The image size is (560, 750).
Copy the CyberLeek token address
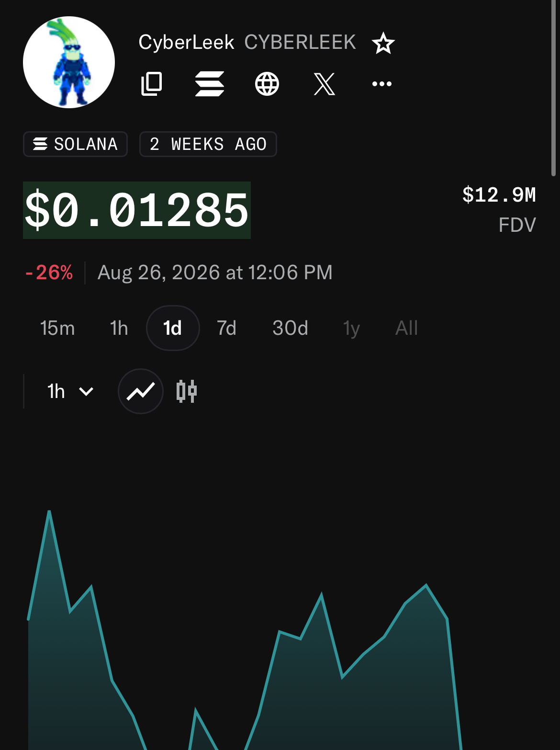click(152, 84)
